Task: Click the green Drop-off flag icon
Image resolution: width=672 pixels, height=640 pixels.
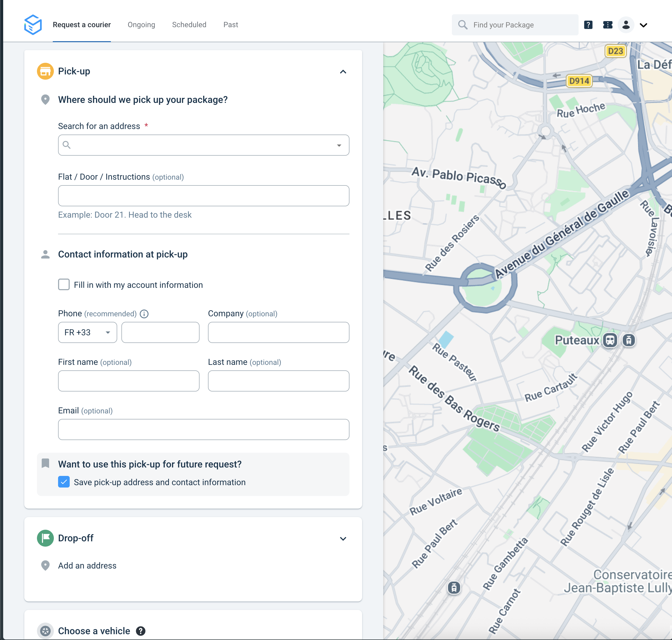Action: 45,538
